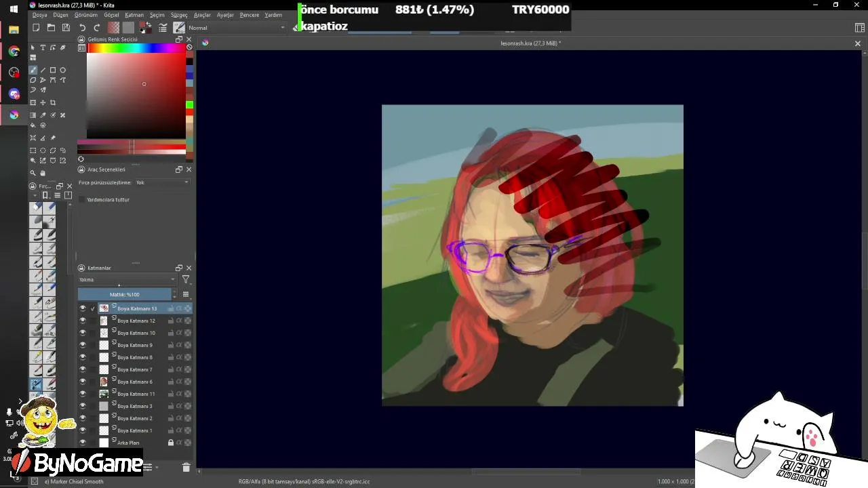
Task: Select Boya Katmanı 9 layer row
Action: (x=135, y=345)
